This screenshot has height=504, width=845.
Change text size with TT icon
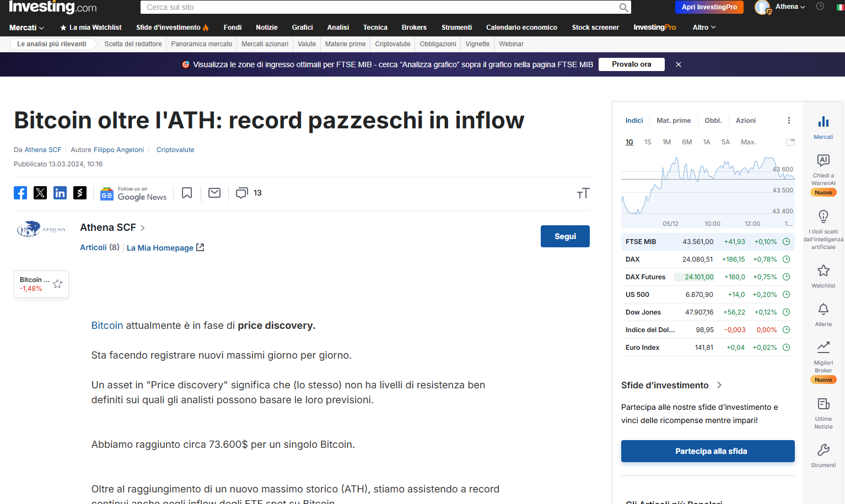[x=583, y=193]
